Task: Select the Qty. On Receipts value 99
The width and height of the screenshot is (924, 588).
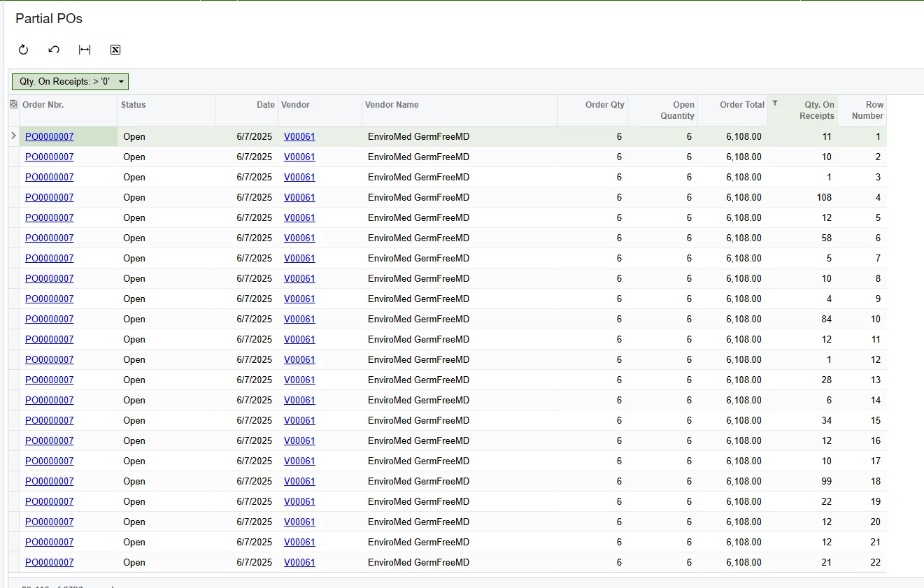Action: [x=826, y=481]
